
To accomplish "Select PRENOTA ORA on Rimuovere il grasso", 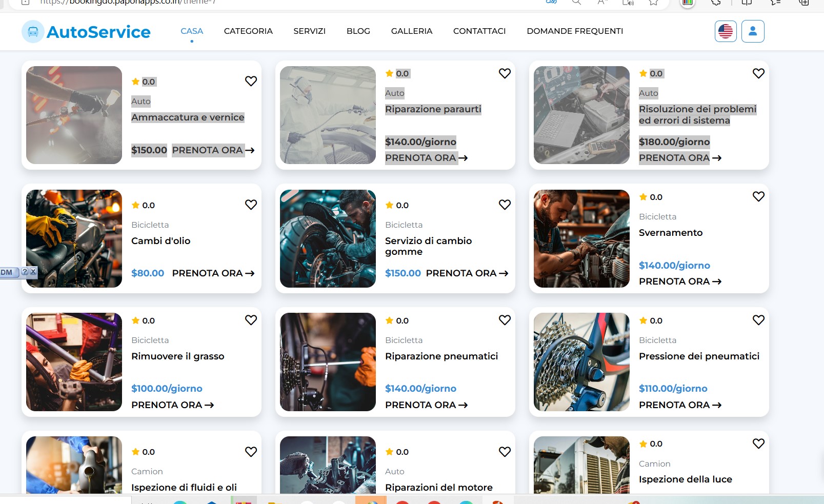I will 172,405.
